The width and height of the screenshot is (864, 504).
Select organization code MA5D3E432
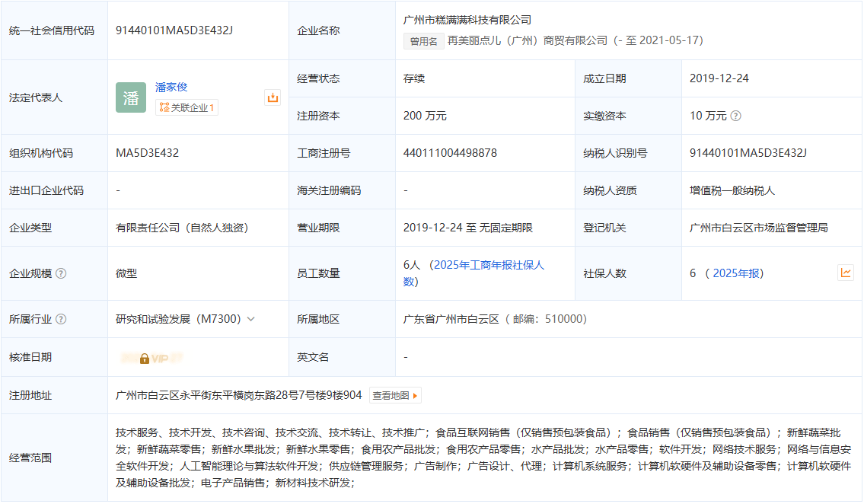pyautogui.click(x=147, y=152)
